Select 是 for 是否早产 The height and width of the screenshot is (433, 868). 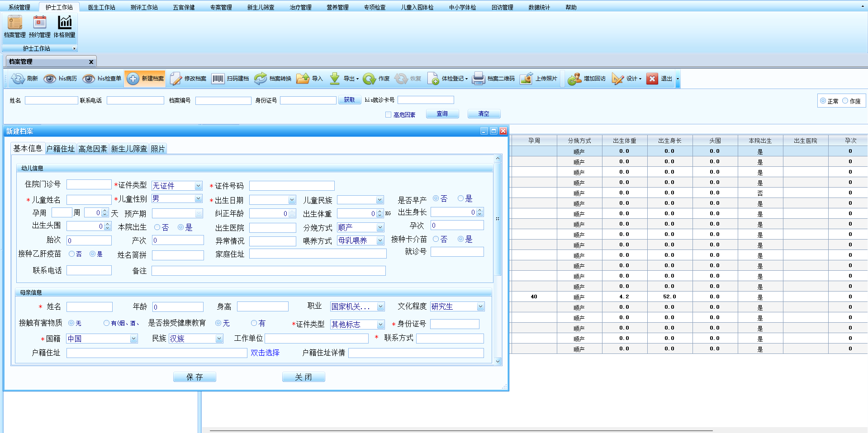pyautogui.click(x=460, y=198)
